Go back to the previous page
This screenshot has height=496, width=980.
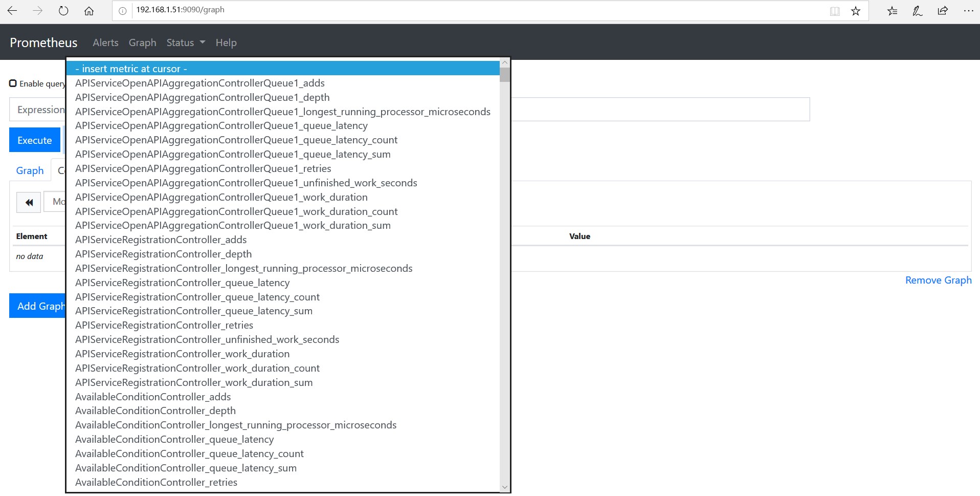coord(12,11)
